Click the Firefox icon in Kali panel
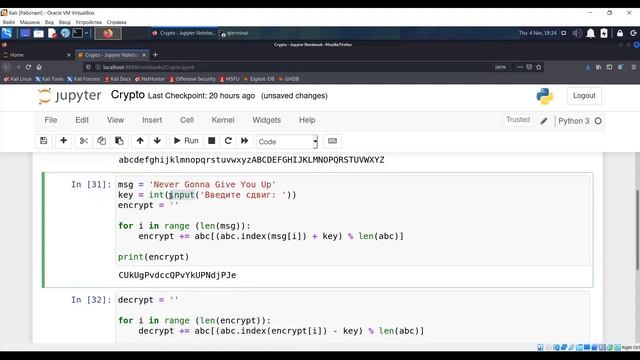Screen dimensions: 640x360 [108, 33]
